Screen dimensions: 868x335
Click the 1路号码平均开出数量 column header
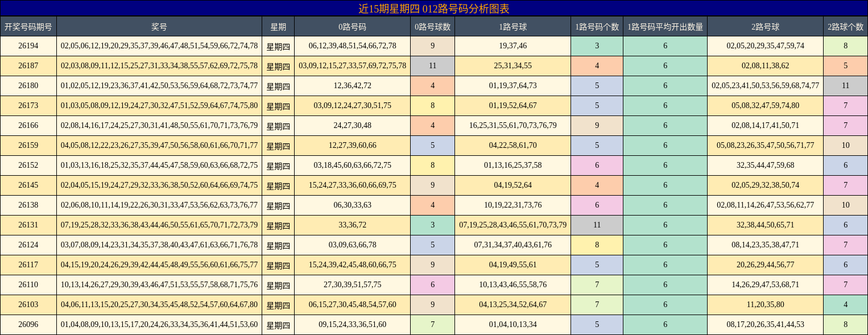click(x=665, y=27)
